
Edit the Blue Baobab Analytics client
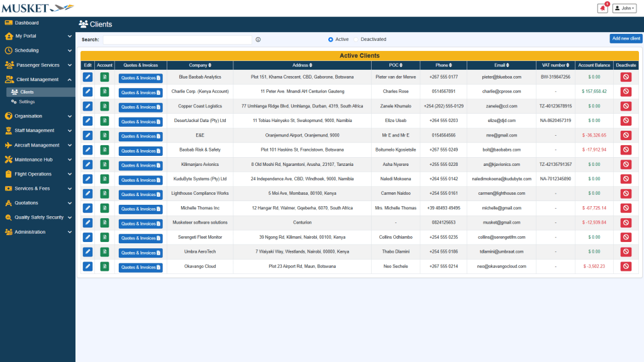click(88, 77)
